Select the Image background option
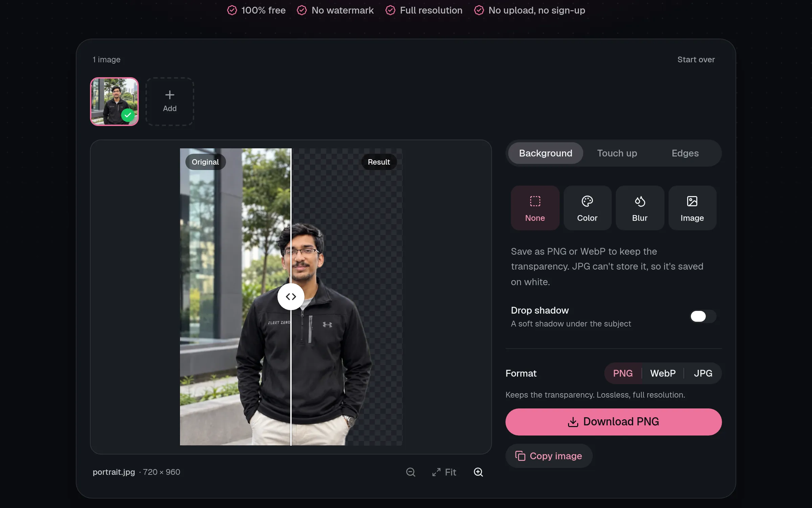The image size is (812, 508). 692,208
